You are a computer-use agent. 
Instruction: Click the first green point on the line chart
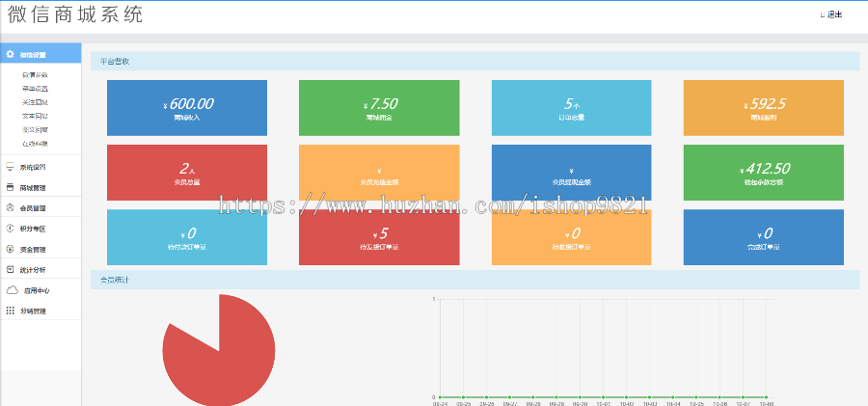coord(440,397)
